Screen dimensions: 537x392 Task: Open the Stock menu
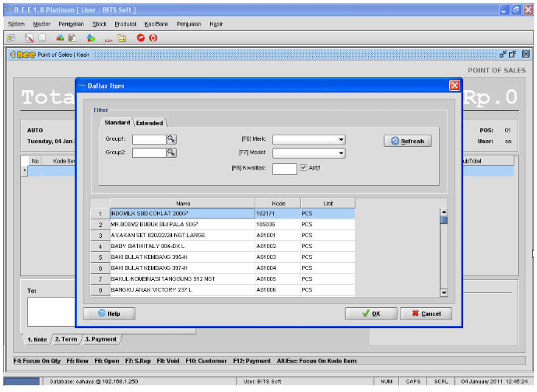click(x=100, y=24)
